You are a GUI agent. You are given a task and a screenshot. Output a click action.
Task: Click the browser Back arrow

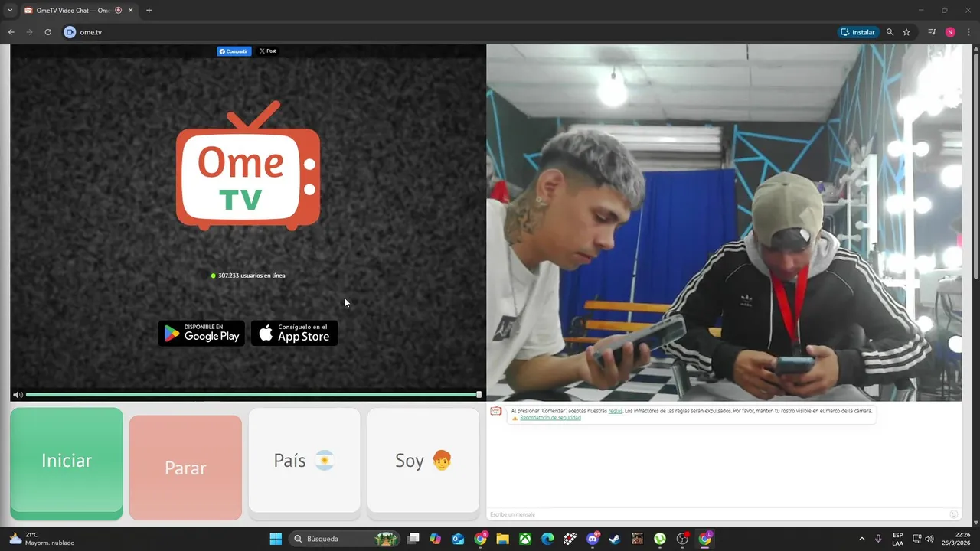11,32
